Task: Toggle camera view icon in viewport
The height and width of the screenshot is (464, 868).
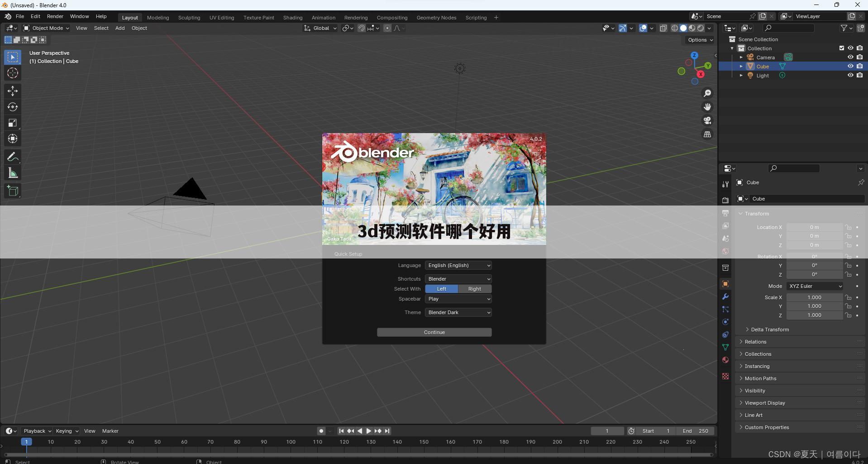Action: (x=707, y=120)
